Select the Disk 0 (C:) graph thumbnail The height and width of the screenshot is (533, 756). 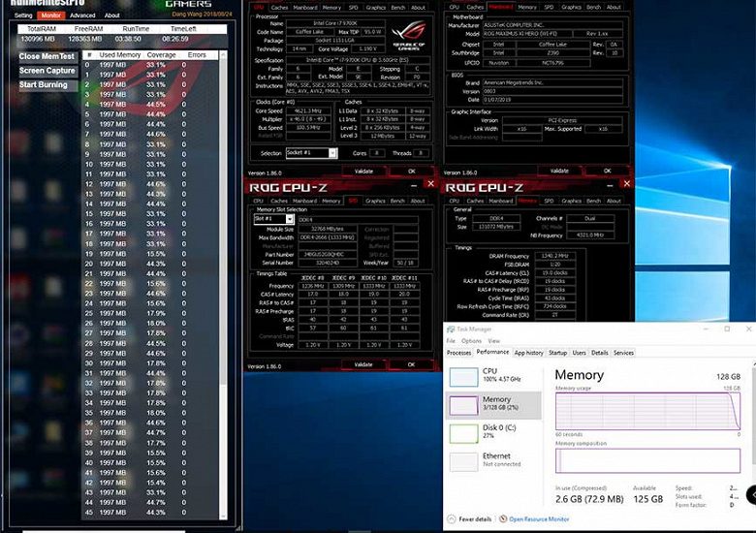[464, 434]
